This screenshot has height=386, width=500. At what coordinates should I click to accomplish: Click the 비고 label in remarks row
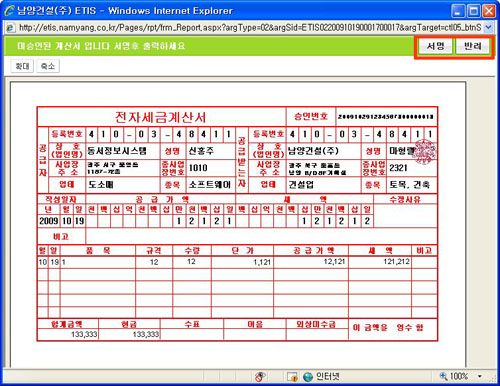(61, 237)
